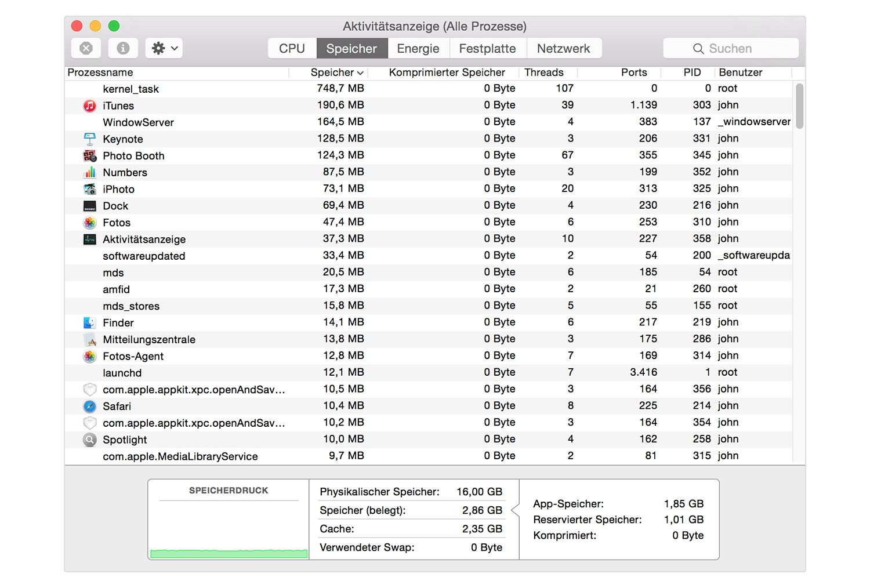Viewport: 870px width, 588px height.
Task: Select the iPhoto app icon
Action: click(89, 189)
